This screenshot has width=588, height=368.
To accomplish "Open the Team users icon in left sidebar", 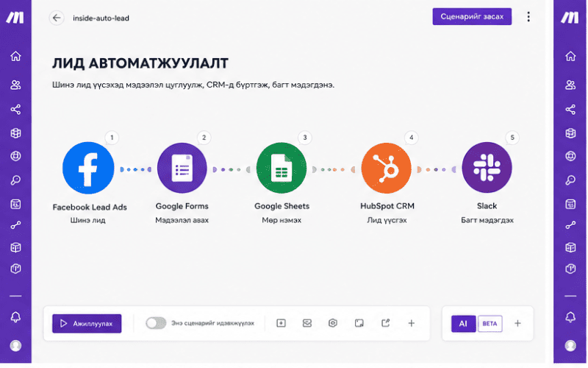I will tap(15, 85).
